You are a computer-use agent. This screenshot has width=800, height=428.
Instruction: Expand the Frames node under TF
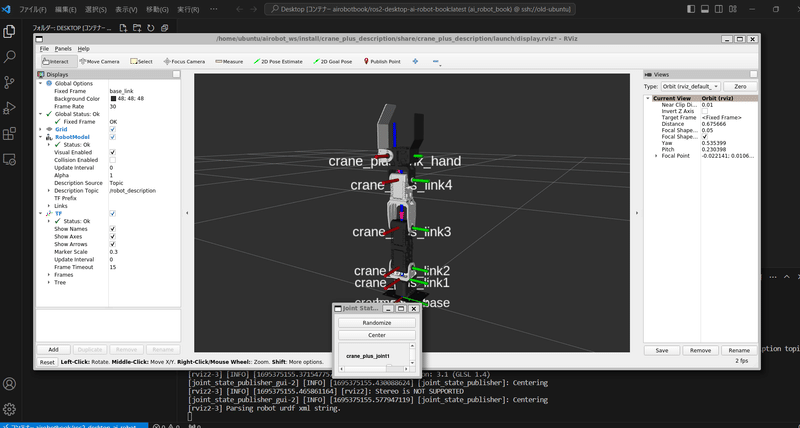click(49, 275)
